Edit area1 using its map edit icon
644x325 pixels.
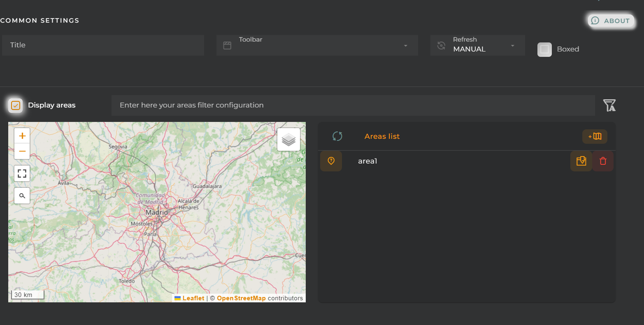coord(581,161)
